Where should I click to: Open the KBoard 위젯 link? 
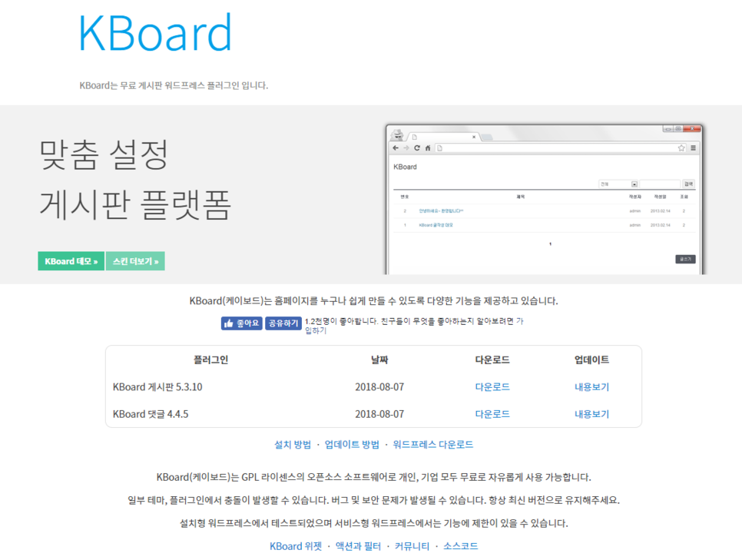pos(296,546)
